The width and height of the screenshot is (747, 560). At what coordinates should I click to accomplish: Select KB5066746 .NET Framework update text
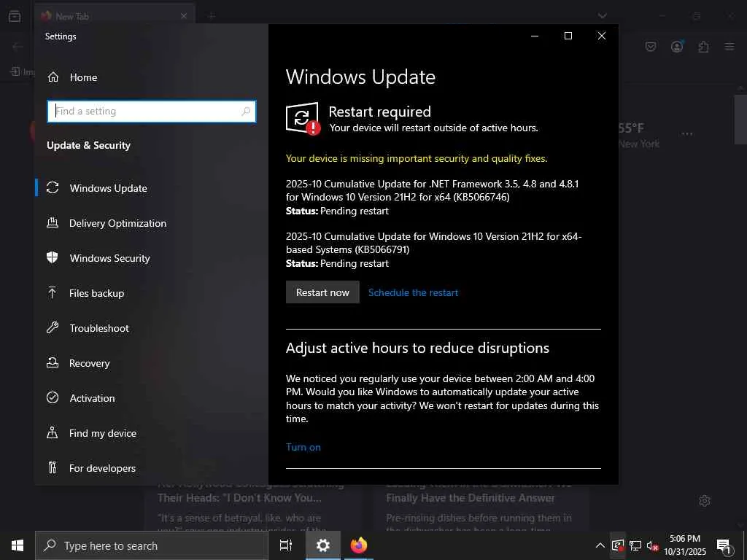pos(432,190)
